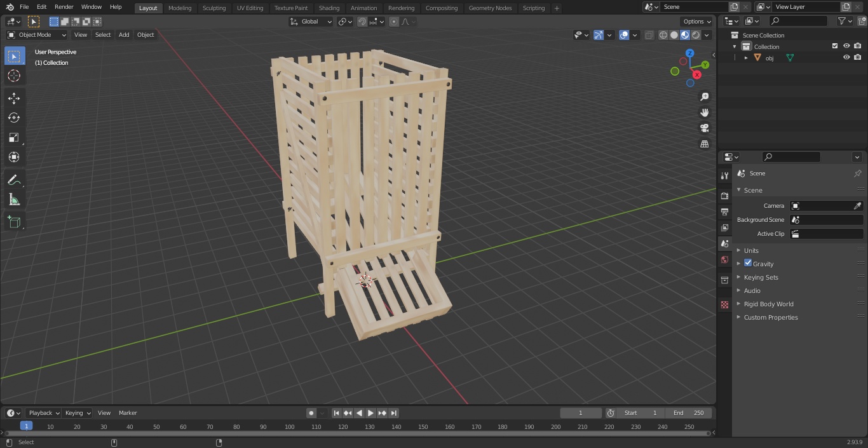Open the Tool properties tab

tap(724, 176)
